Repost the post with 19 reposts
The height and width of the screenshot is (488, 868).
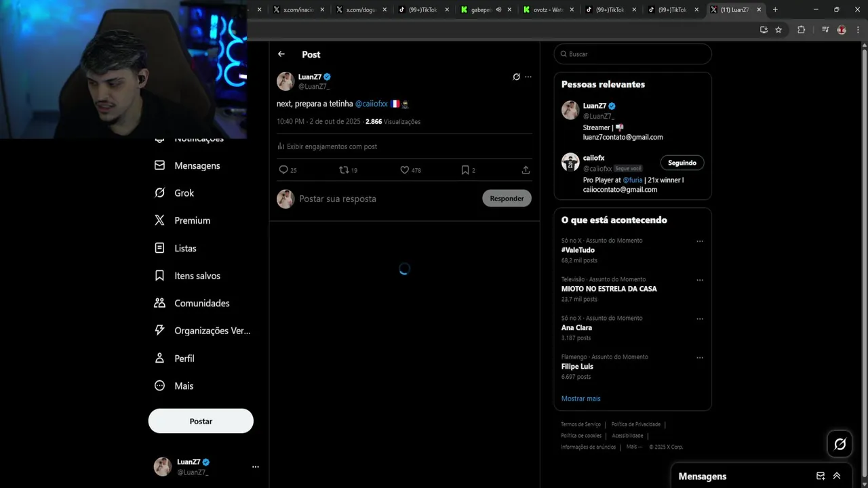348,170
